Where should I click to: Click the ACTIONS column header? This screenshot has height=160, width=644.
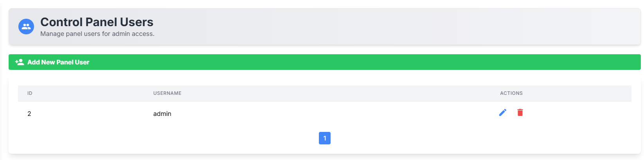pos(511,93)
